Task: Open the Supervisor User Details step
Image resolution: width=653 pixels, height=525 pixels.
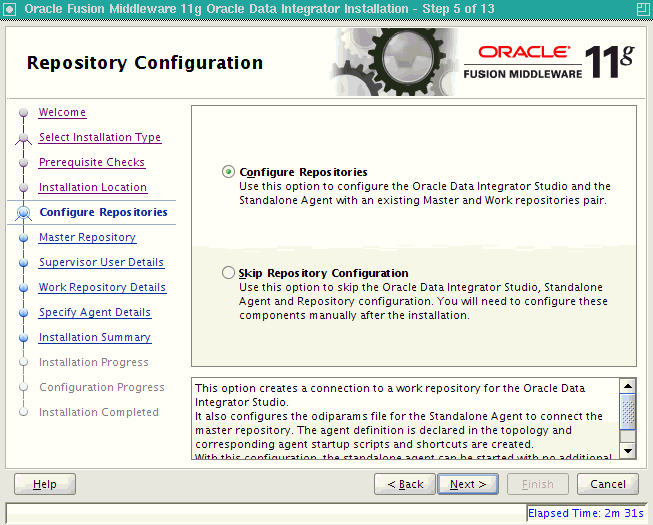Action: coord(101,262)
